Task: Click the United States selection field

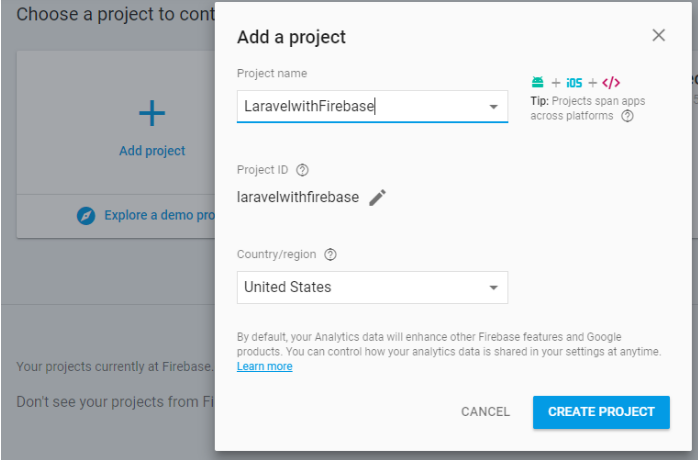Action: coord(360,288)
